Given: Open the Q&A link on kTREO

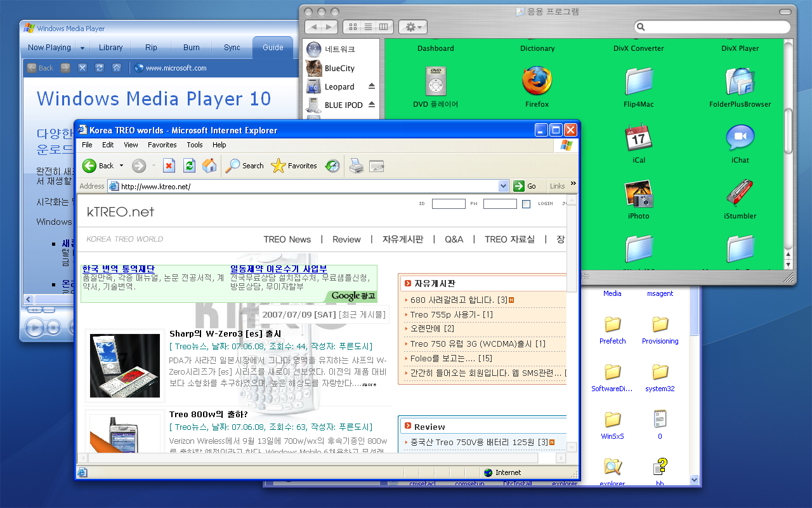Looking at the screenshot, I should [454, 239].
